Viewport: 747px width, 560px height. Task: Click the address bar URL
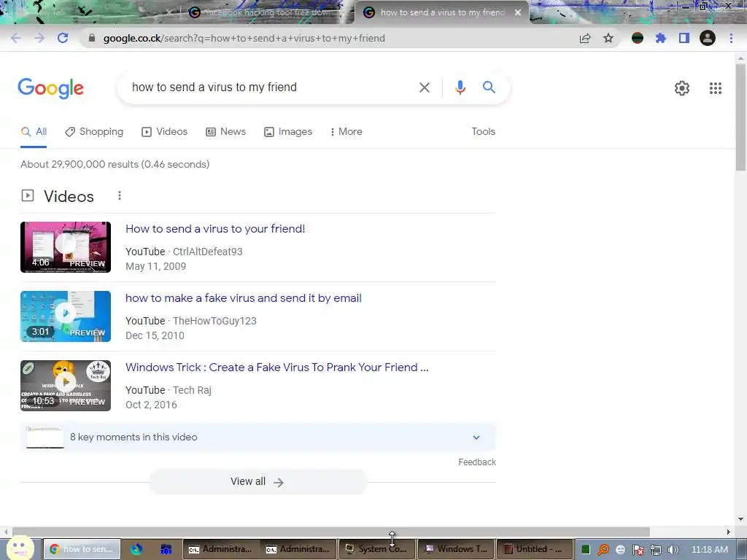[244, 38]
